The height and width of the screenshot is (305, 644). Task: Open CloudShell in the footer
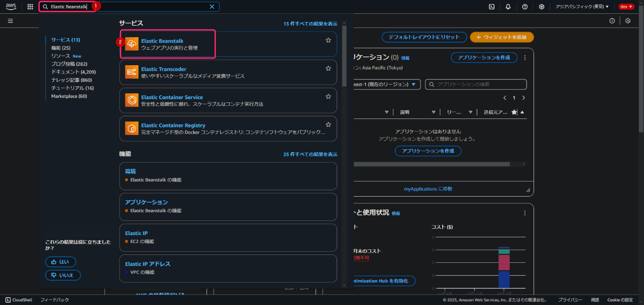[x=19, y=300]
